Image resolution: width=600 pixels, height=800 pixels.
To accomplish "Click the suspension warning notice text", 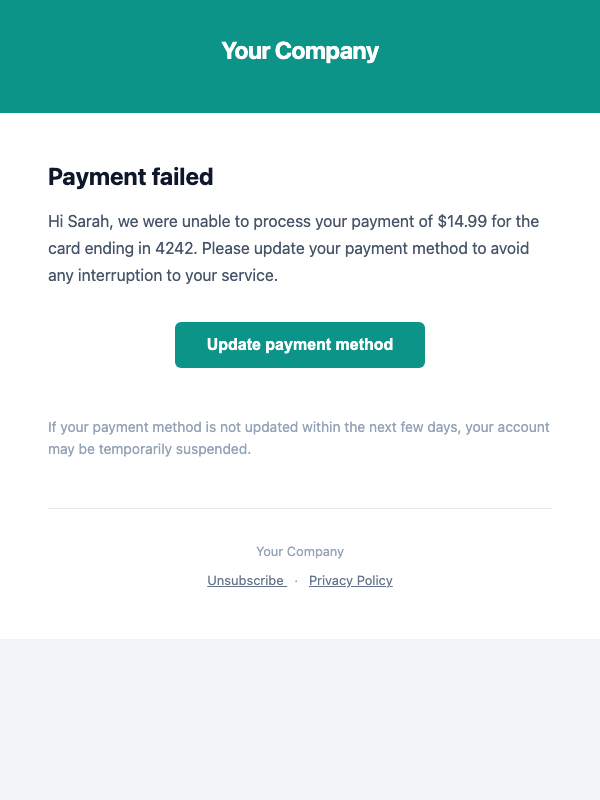I will click(300, 437).
